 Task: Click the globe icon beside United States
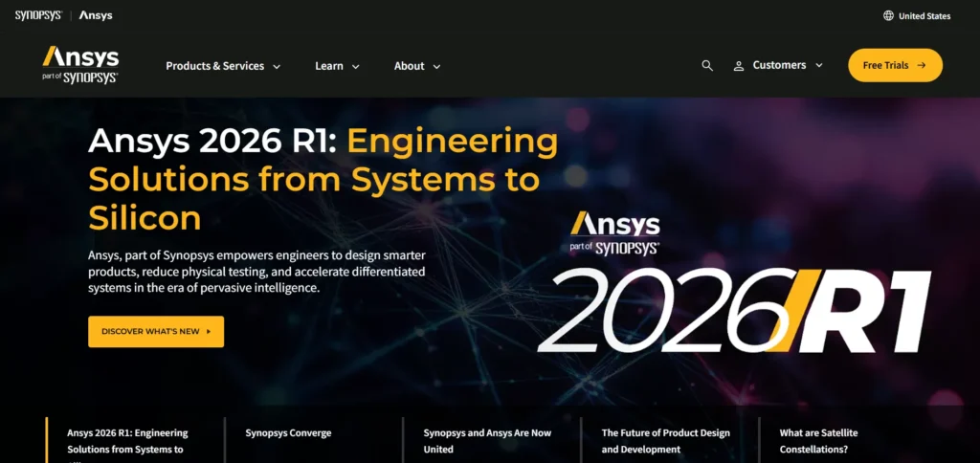tap(888, 15)
